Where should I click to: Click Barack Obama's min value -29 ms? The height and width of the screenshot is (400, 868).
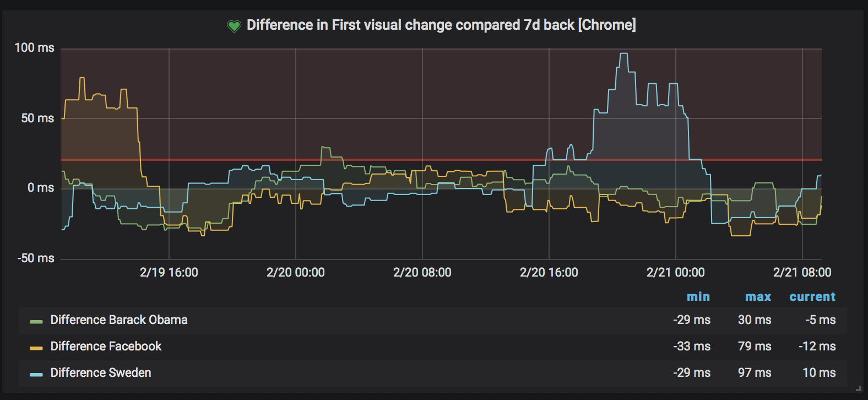pyautogui.click(x=692, y=320)
